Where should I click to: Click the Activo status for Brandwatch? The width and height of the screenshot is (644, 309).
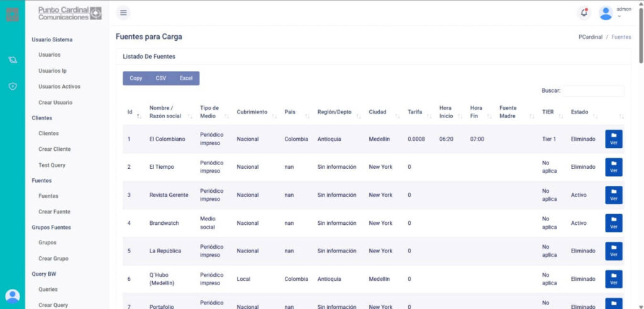pos(579,223)
